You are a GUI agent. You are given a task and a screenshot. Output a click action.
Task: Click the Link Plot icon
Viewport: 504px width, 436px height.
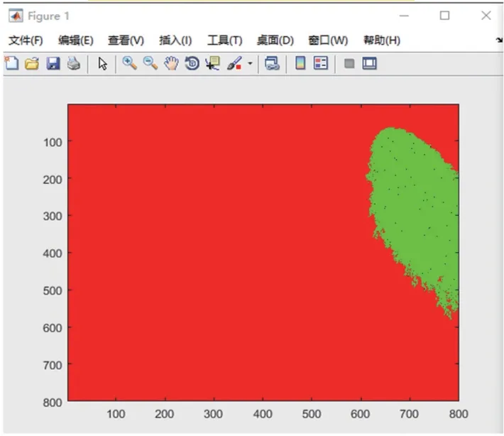click(x=272, y=63)
